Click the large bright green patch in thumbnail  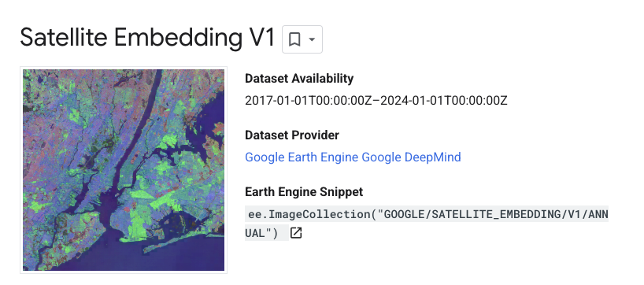click(137, 223)
